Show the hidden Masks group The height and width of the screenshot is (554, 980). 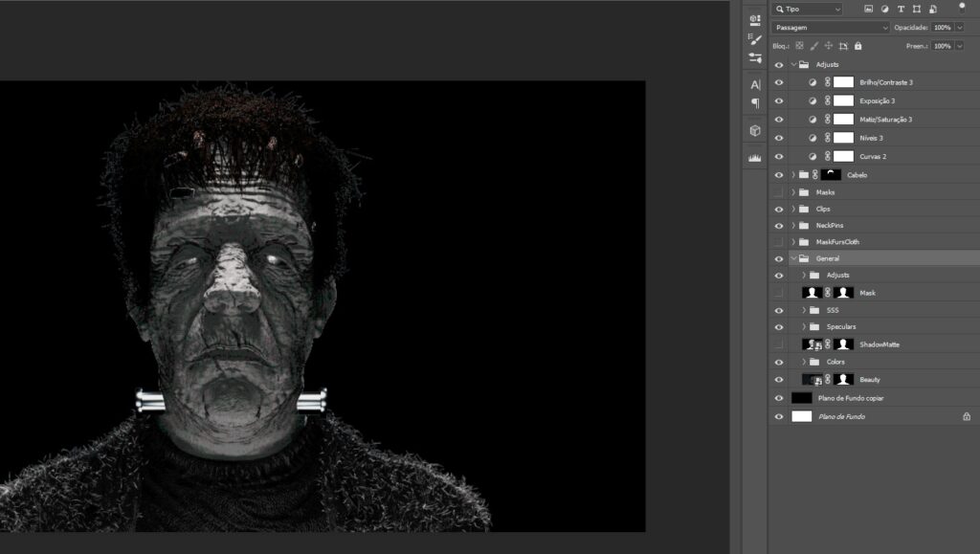click(778, 192)
